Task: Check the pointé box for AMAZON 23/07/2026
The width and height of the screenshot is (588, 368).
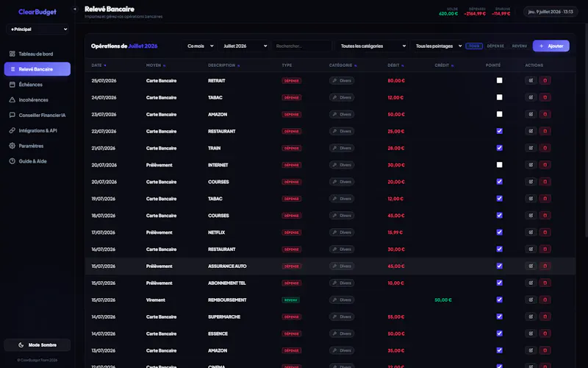Action: point(500,114)
